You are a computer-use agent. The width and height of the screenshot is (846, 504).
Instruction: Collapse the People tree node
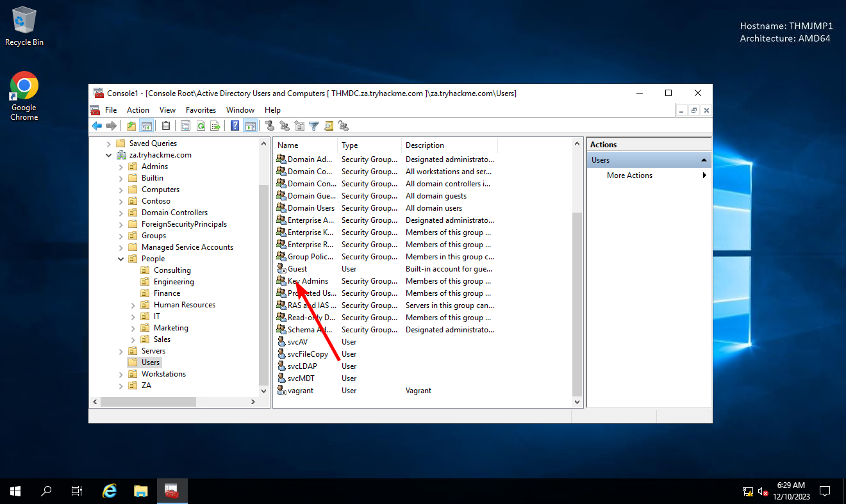pyautogui.click(x=120, y=259)
